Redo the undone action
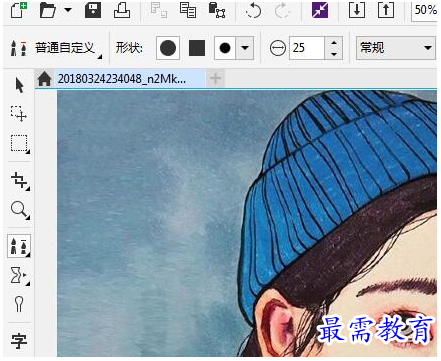Screen dimensions: 441x361 click(282, 11)
